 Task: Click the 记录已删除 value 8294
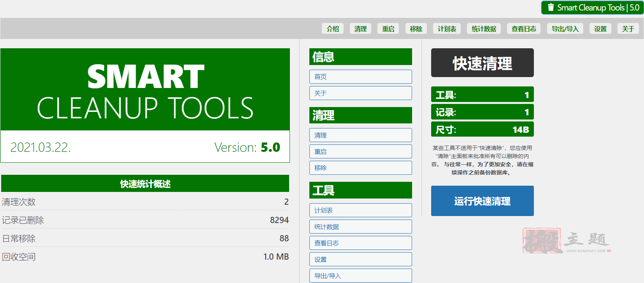click(x=279, y=220)
